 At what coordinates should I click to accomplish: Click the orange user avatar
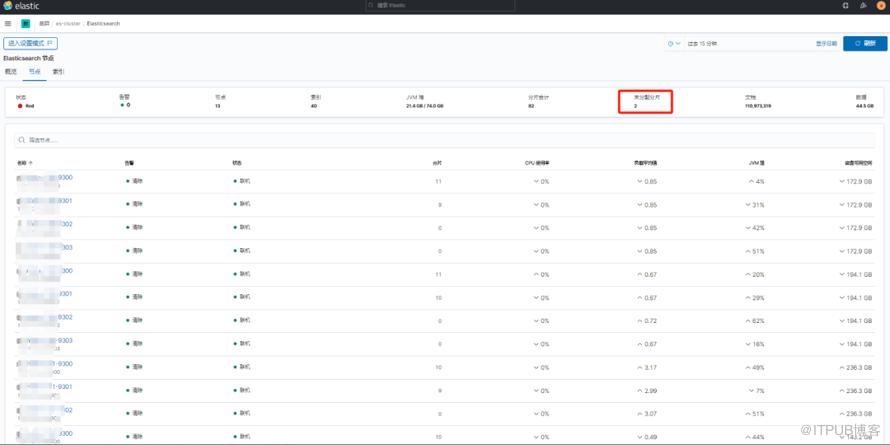tap(880, 6)
